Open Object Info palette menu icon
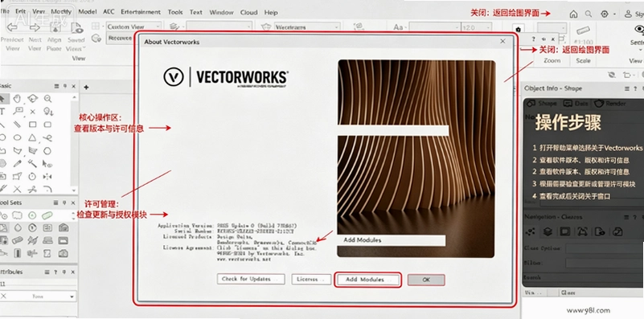Viewport: 644px width, 319px height. click(627, 88)
